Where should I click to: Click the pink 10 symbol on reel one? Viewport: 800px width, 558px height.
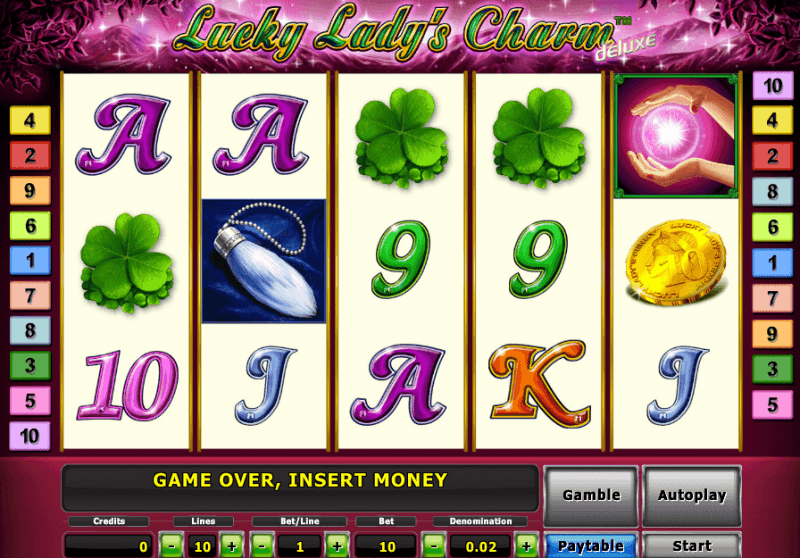pyautogui.click(x=127, y=385)
